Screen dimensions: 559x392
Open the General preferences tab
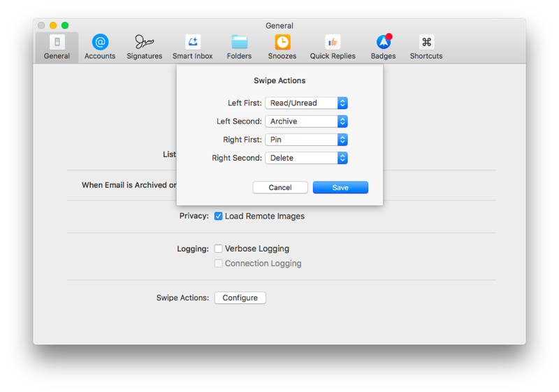click(x=57, y=48)
